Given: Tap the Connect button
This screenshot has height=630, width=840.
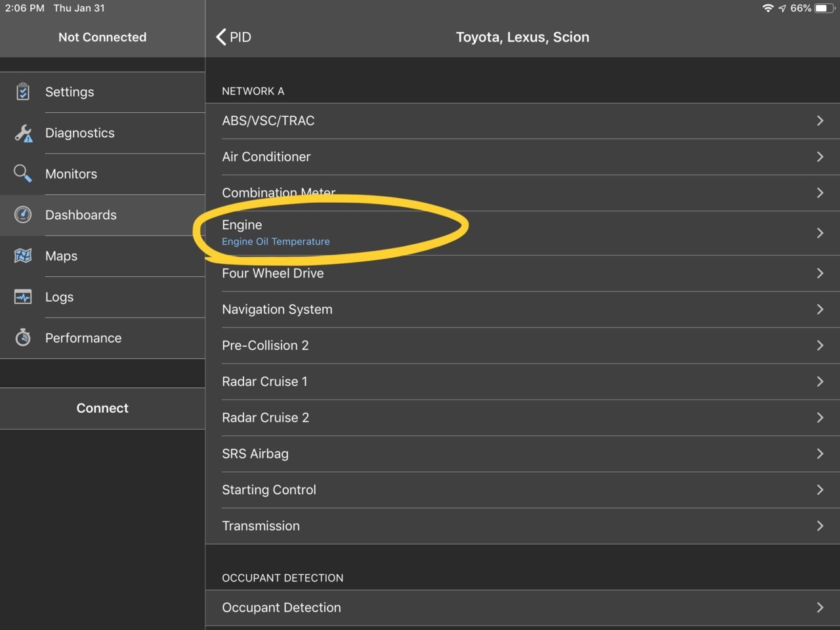Looking at the screenshot, I should pos(102,408).
